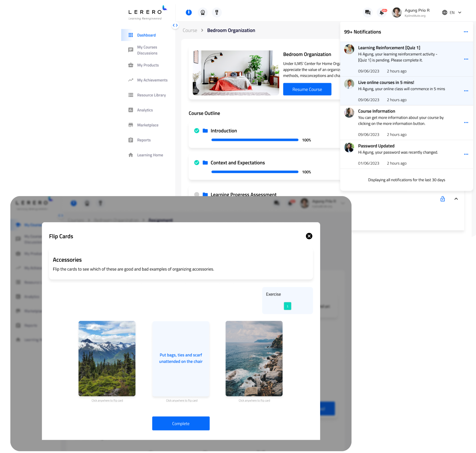Click the Course breadcrumb link
The image size is (476, 453).
pos(190,30)
